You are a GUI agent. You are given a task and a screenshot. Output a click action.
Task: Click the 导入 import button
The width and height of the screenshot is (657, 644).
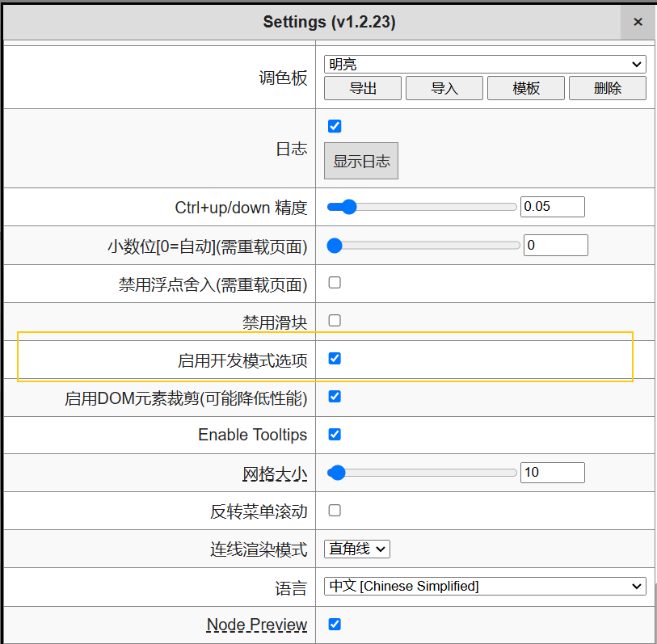pyautogui.click(x=444, y=88)
